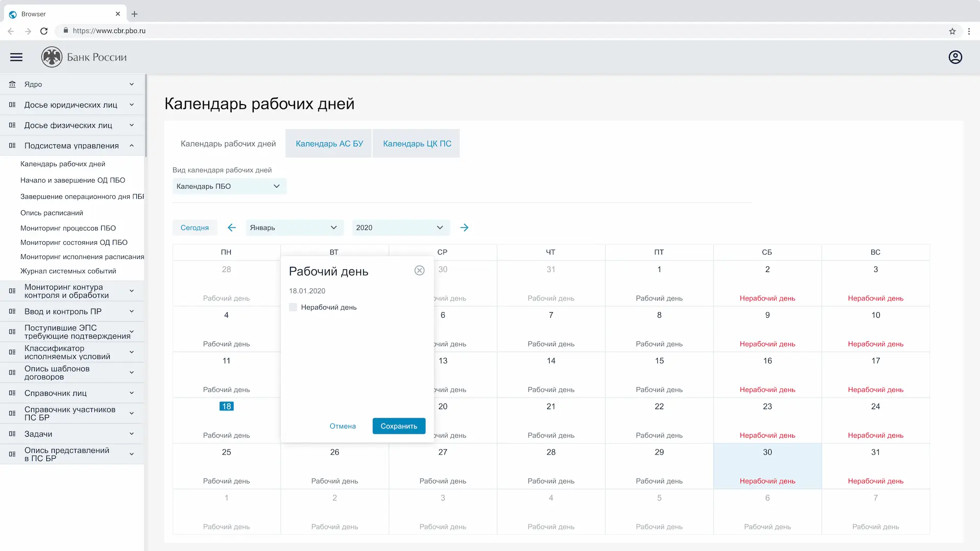Bookmark page with star icon

pyautogui.click(x=952, y=31)
